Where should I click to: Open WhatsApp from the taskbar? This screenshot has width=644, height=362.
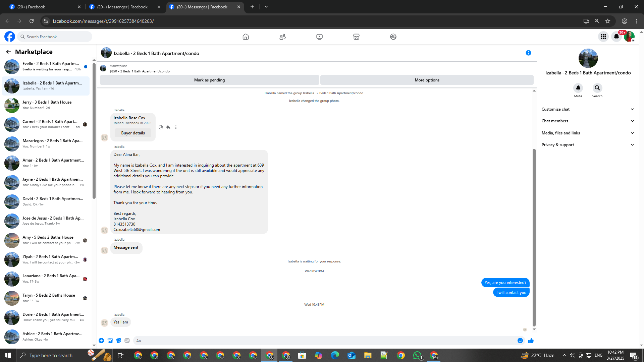(x=417, y=355)
